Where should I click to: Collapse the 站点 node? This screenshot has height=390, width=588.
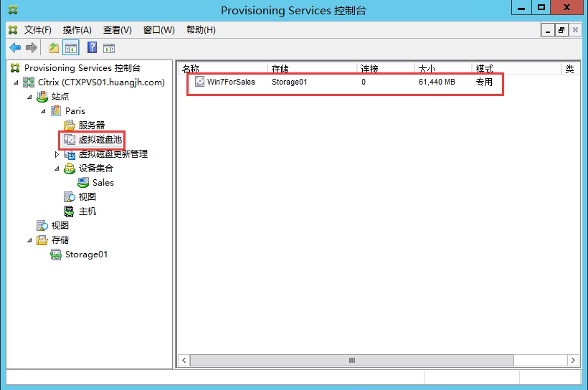[x=29, y=97]
